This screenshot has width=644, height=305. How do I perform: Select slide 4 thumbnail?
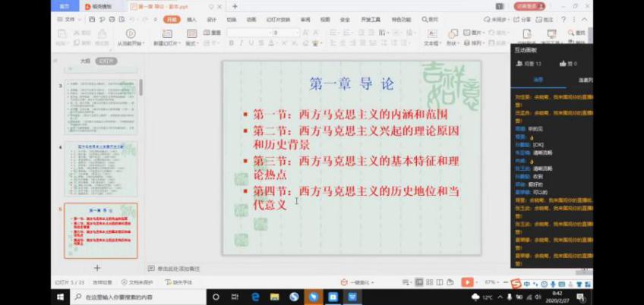coord(100,169)
